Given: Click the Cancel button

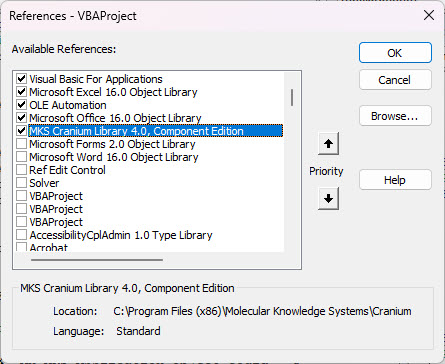Looking at the screenshot, I should tap(395, 80).
